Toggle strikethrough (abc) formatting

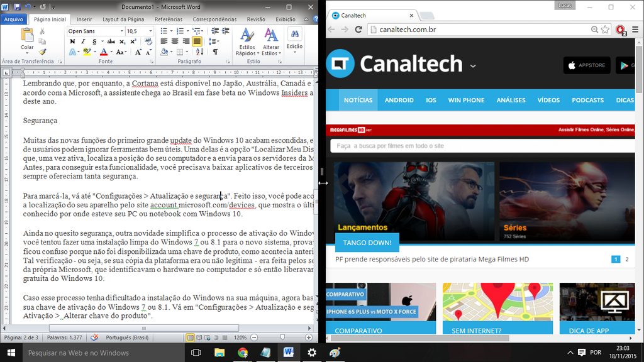[x=111, y=41]
